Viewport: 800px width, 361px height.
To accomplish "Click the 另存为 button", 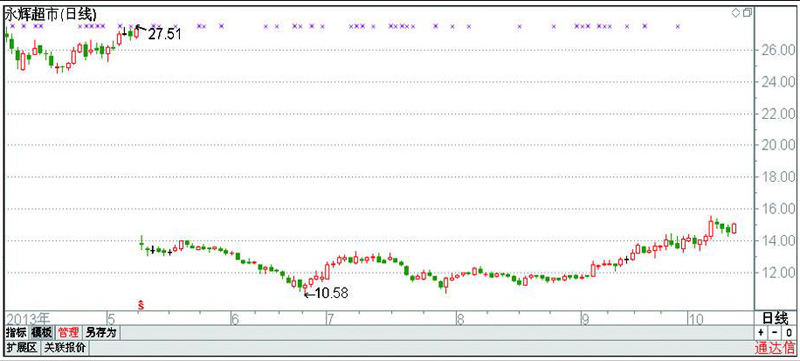I will coord(101,333).
